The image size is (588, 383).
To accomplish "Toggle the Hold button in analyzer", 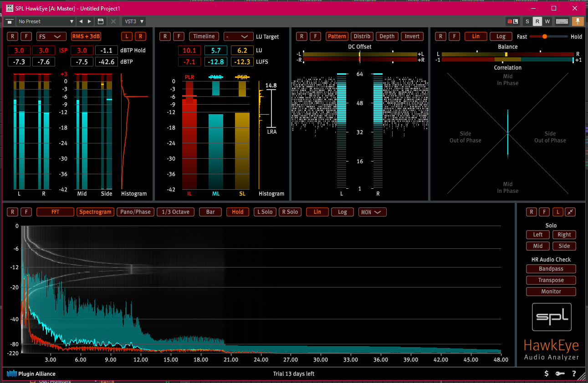I will pyautogui.click(x=237, y=212).
